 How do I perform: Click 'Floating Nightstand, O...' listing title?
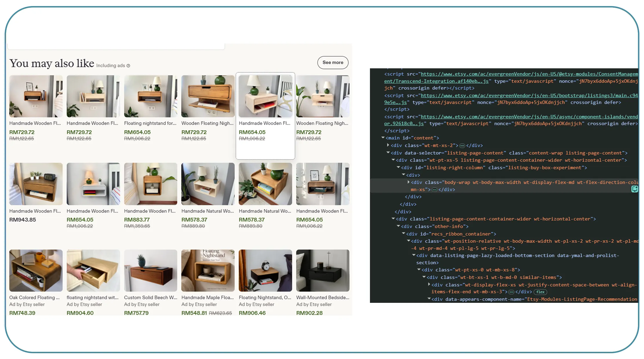tap(265, 298)
